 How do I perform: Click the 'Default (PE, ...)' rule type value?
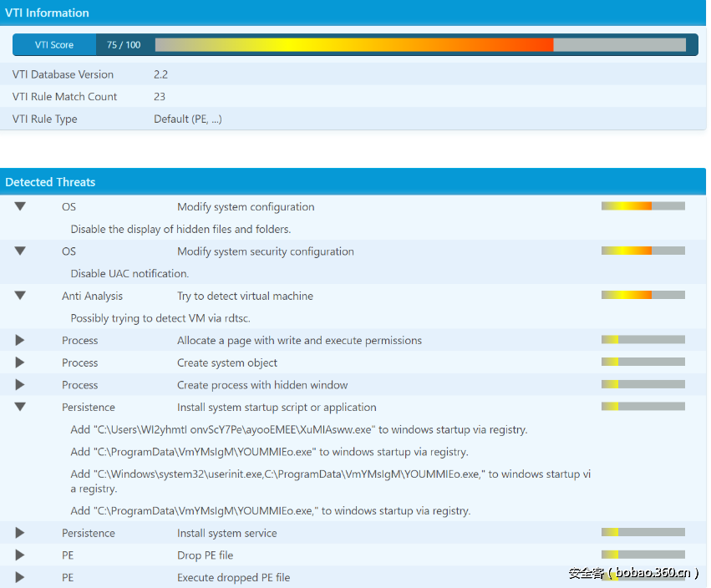coord(187,119)
